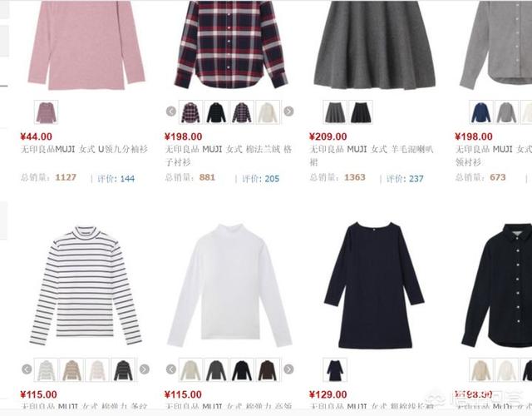Choose the brown turtleneck color thumbnail
532x416 pixels.
(x=268, y=369)
